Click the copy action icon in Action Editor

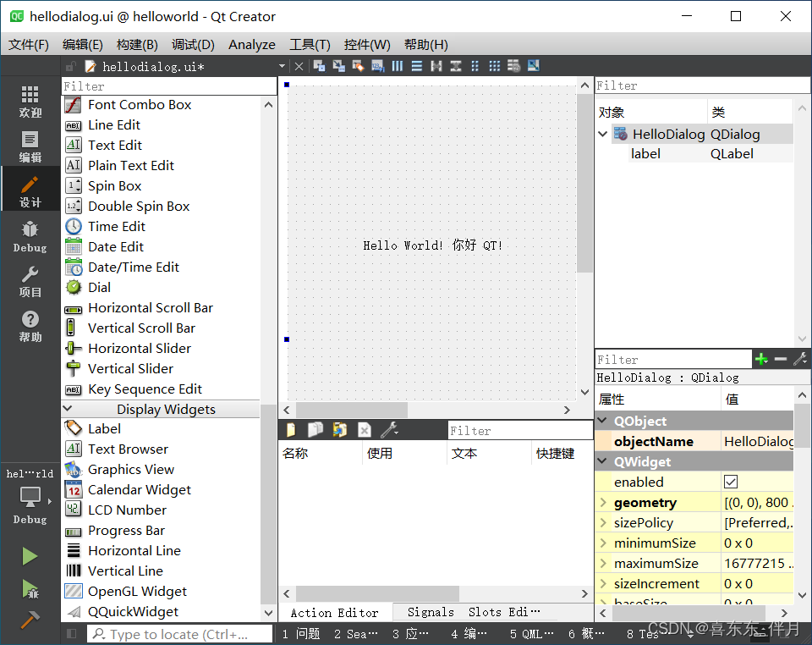(x=315, y=429)
